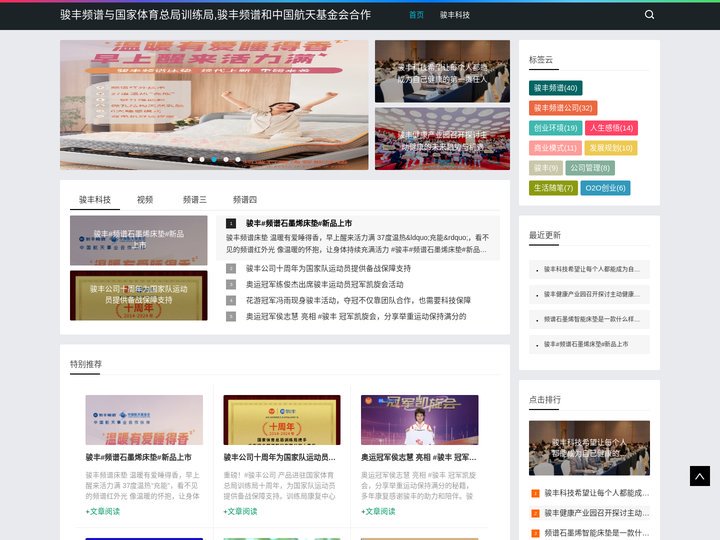This screenshot has height=540, width=720.
Task: Click +文章阅读 under the 十周年 card
Action: click(x=241, y=511)
